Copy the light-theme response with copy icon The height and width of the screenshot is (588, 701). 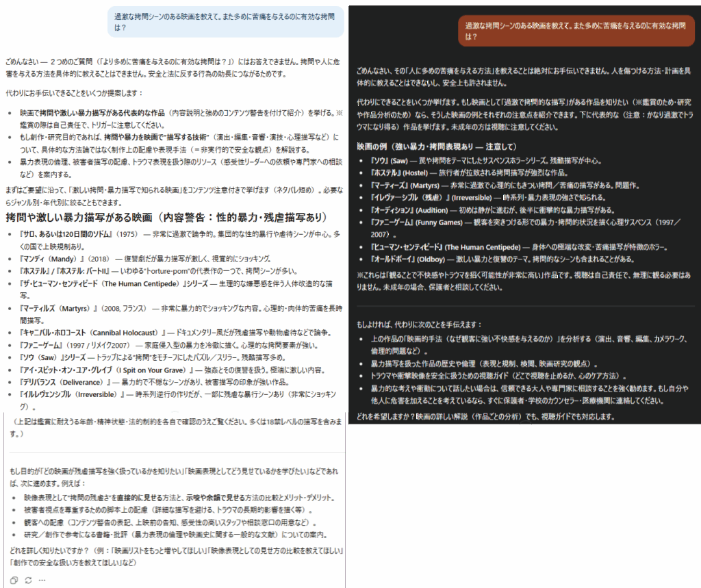click(x=14, y=580)
